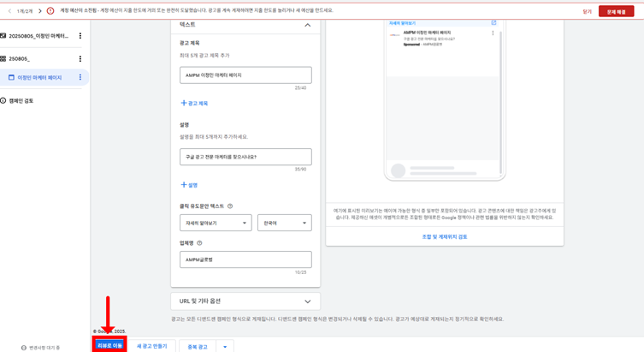This screenshot has width=644, height=352.
Task: Click the 중복 광고 button
Action: point(198,347)
